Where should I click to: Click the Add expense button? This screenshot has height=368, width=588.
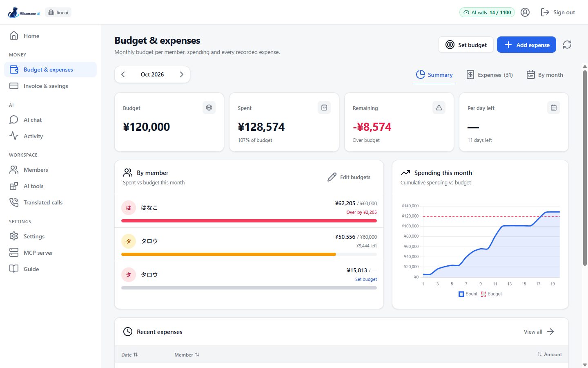pyautogui.click(x=526, y=45)
